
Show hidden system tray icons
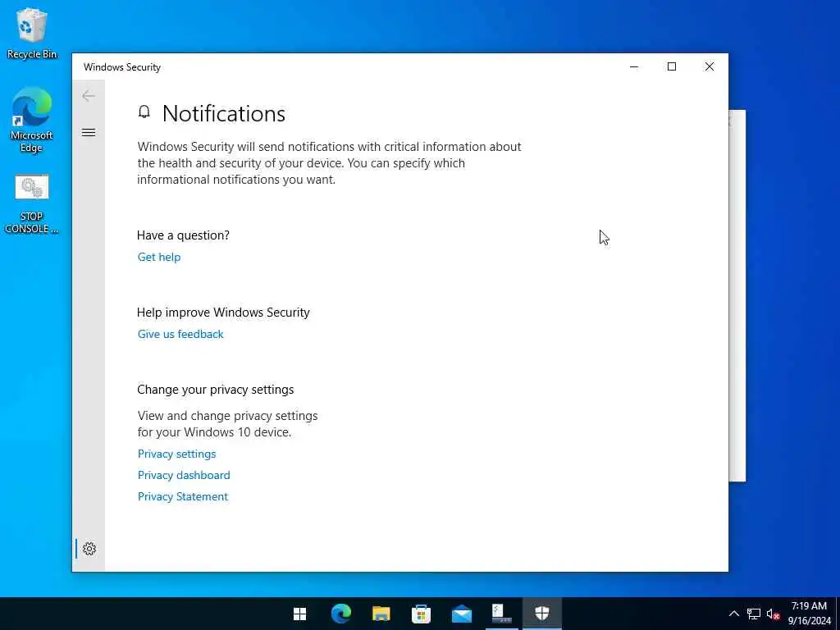[734, 614]
